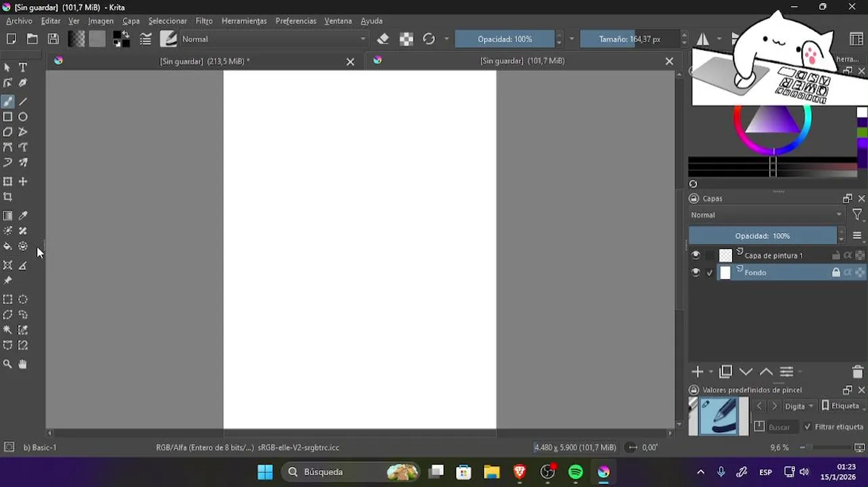Screen dimensions: 868x487
Task: Select the Gradient tool
Action: (7, 216)
